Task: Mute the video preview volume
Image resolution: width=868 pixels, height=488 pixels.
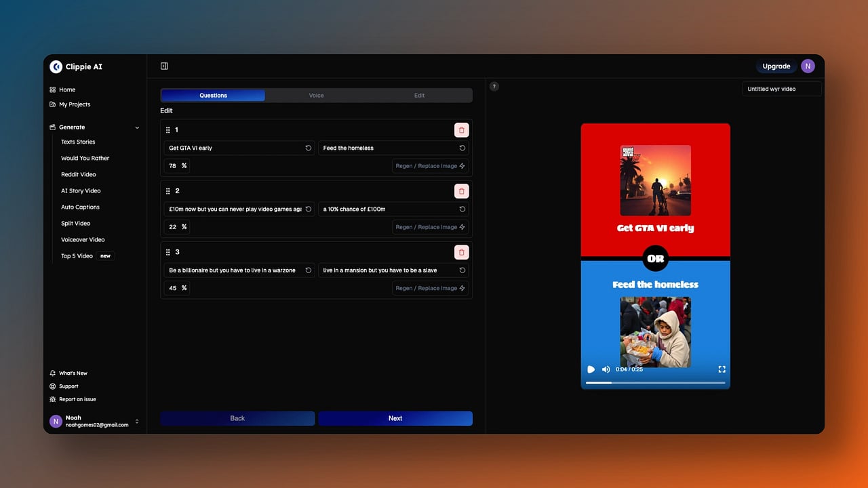Action: 606,369
